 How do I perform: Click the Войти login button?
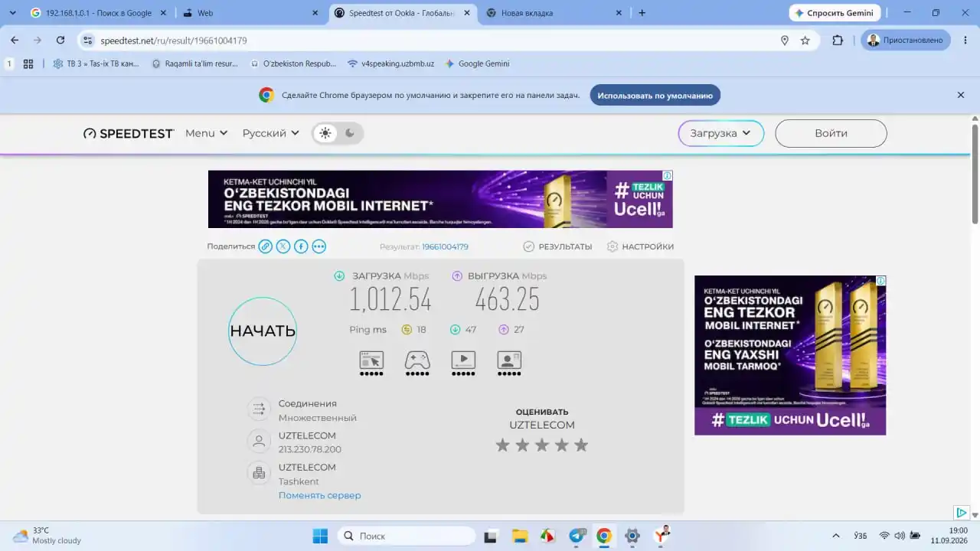[x=831, y=133]
